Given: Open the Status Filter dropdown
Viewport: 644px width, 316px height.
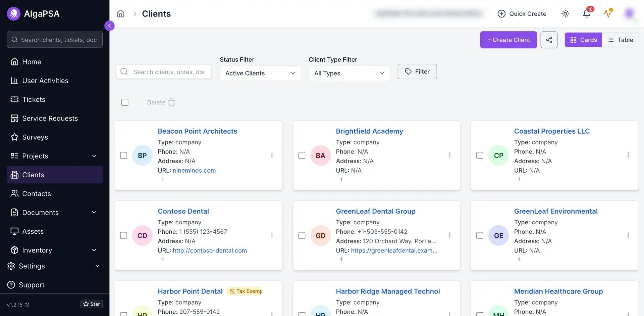Looking at the screenshot, I should (261, 73).
